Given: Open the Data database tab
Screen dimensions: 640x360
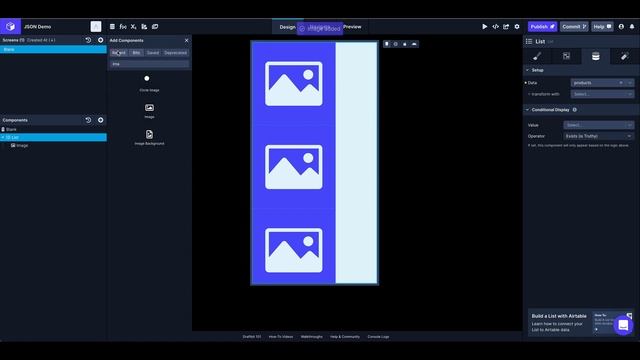Looking at the screenshot, I should (596, 57).
